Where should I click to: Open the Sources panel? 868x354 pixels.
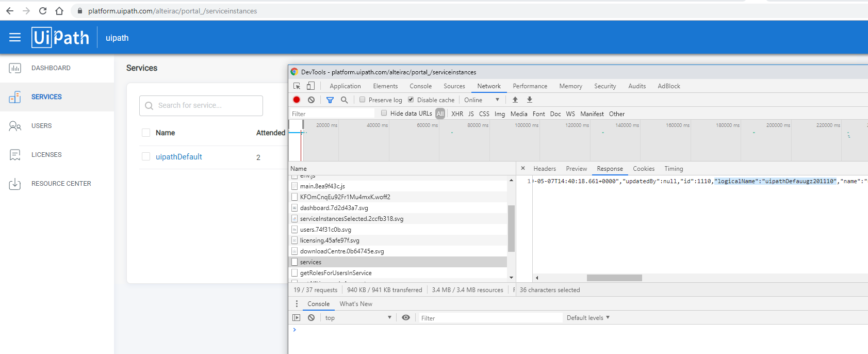click(x=454, y=86)
